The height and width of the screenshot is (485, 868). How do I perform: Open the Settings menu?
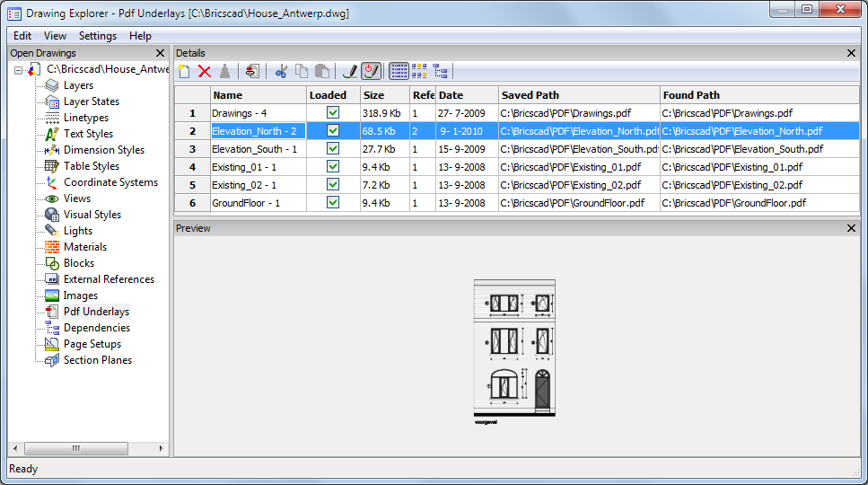coord(98,35)
